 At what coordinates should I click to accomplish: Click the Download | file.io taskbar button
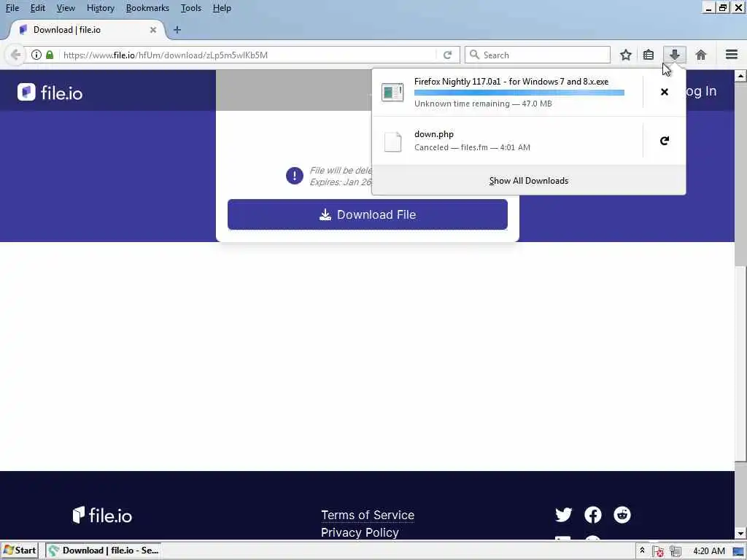[x=103, y=551]
